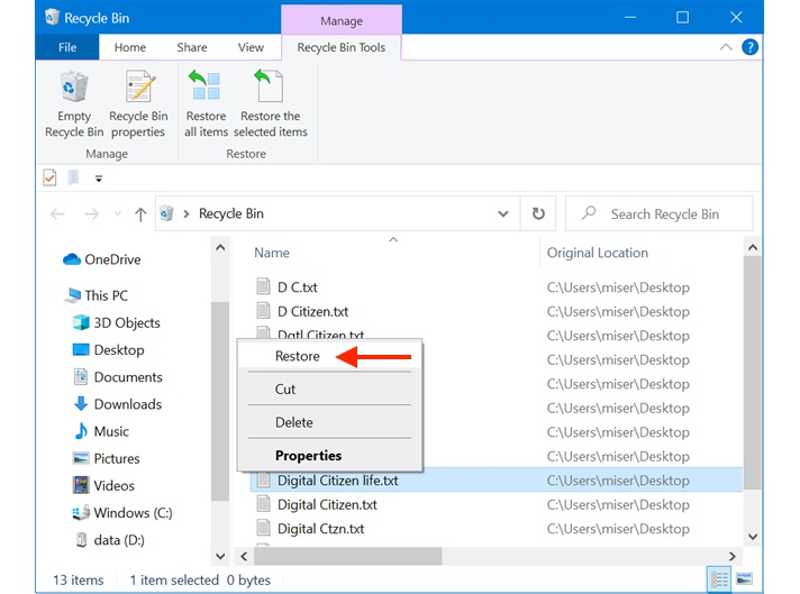Open Customize Quick Access Toolbar dropdown

pos(98,179)
